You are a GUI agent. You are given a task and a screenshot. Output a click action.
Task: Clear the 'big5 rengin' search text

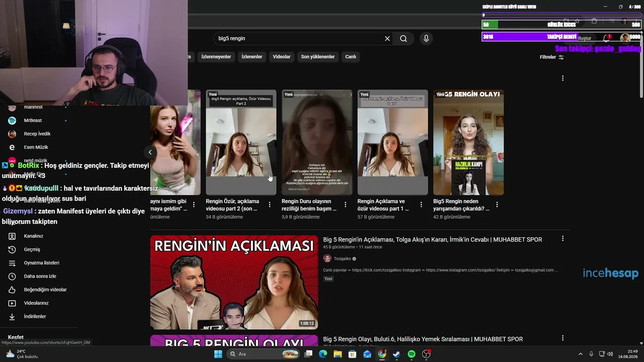click(387, 39)
